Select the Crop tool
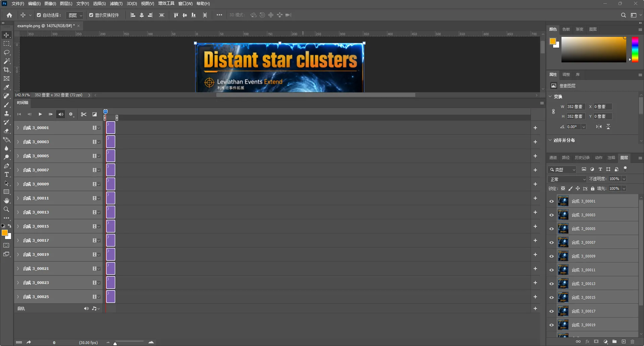 6,70
